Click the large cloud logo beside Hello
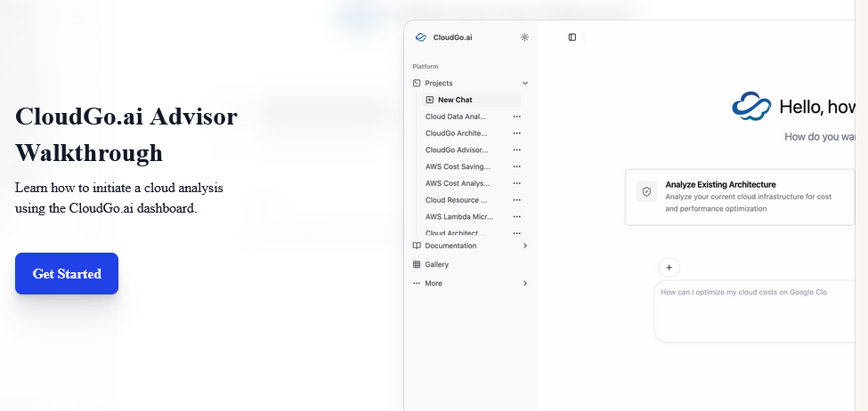The image size is (868, 411). pyautogui.click(x=751, y=106)
